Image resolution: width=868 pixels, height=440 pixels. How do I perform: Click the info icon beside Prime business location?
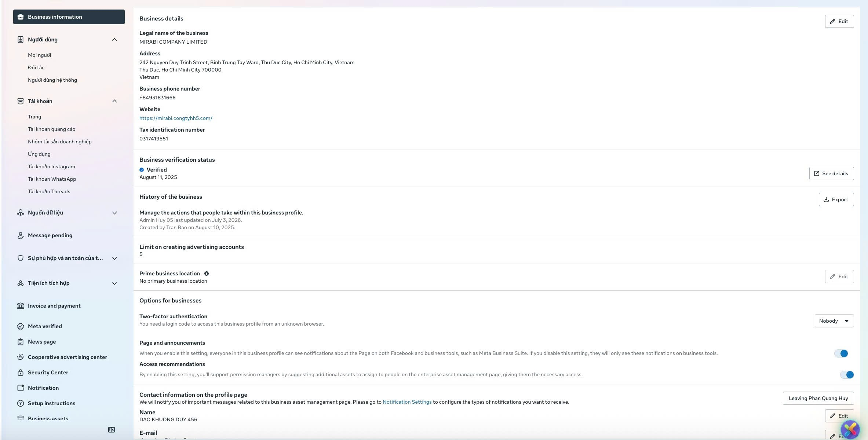coord(207,274)
